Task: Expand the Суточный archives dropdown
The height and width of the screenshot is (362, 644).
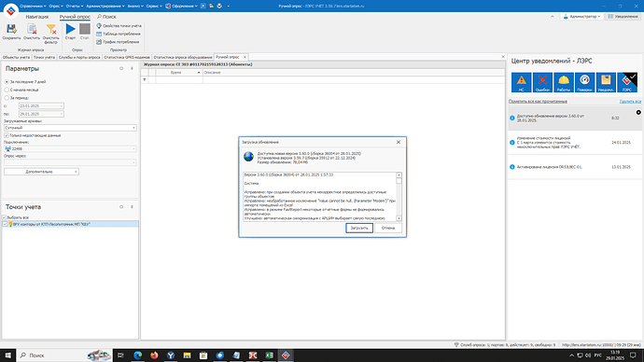Action: pos(133,128)
